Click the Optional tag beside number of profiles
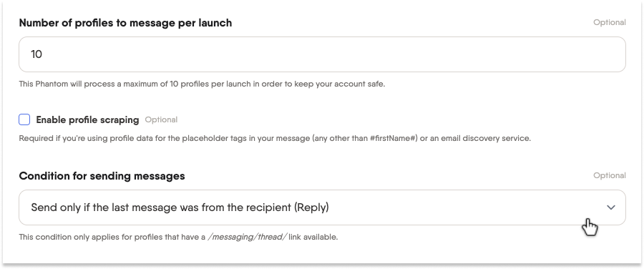The image size is (644, 269). [x=610, y=23]
